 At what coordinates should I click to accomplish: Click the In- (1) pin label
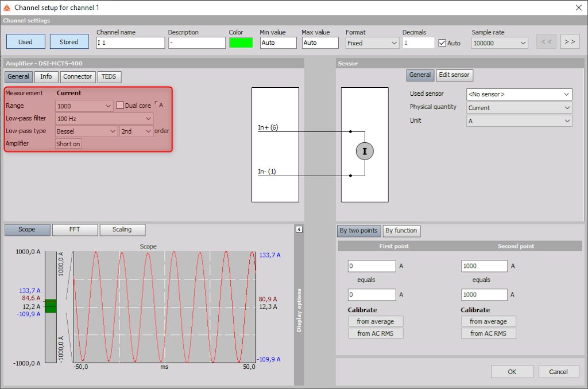coord(266,172)
